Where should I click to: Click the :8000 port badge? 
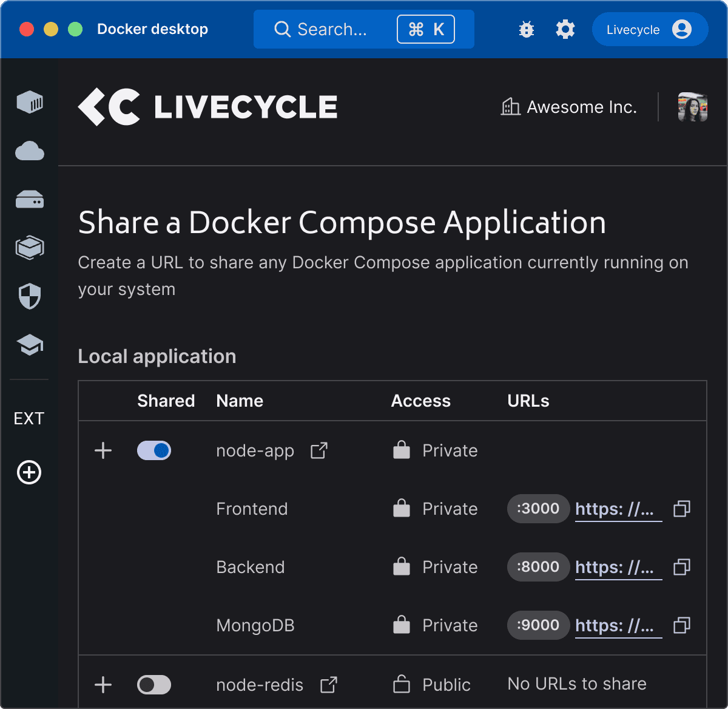coord(538,567)
